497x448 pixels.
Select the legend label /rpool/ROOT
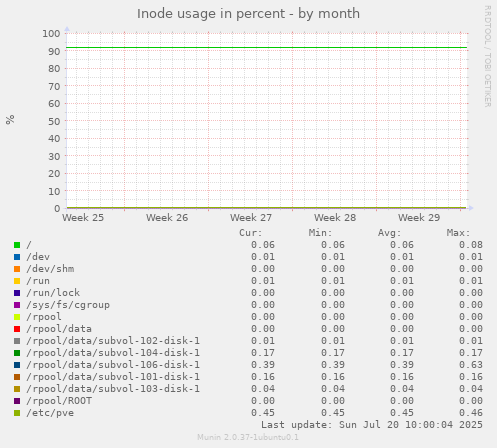(x=59, y=401)
